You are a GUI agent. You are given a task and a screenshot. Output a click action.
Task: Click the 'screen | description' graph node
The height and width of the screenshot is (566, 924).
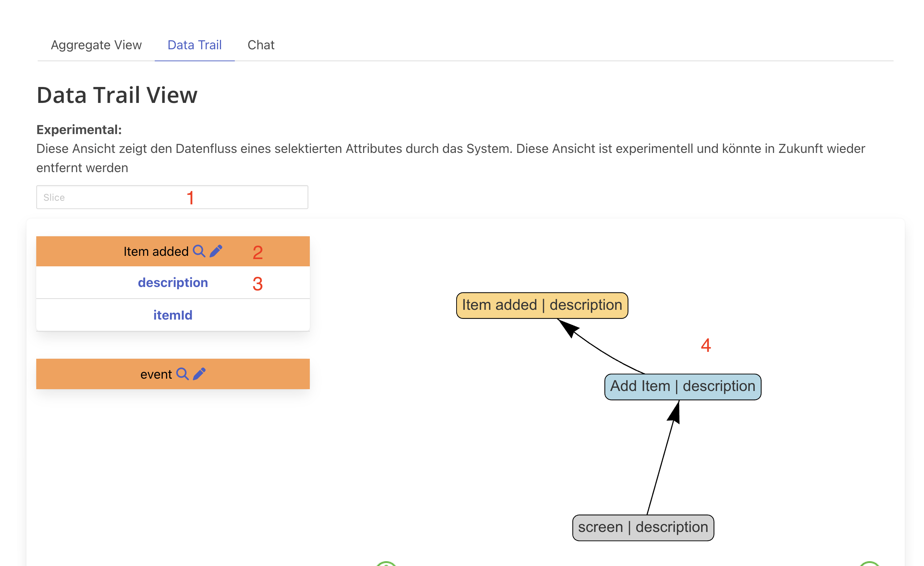tap(643, 527)
